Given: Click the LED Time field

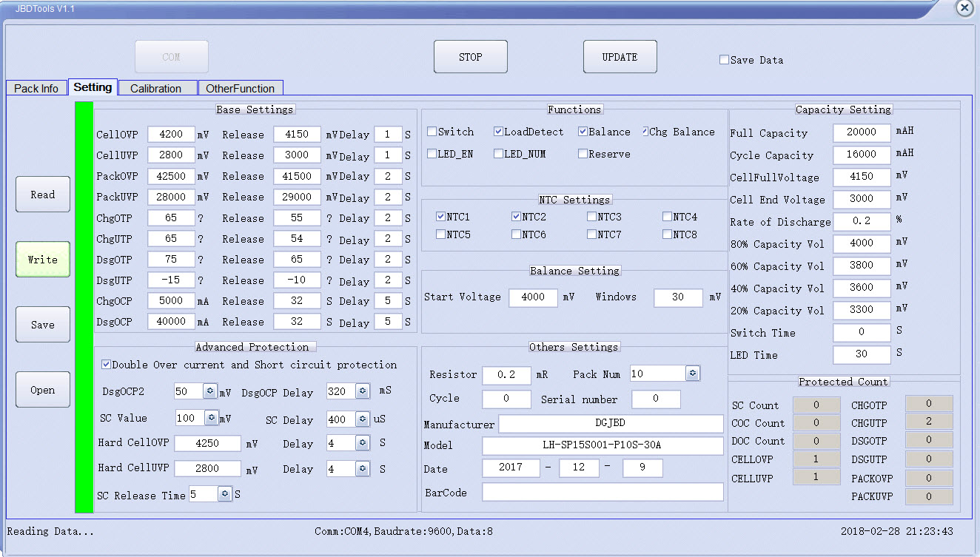Looking at the screenshot, I should pos(862,354).
